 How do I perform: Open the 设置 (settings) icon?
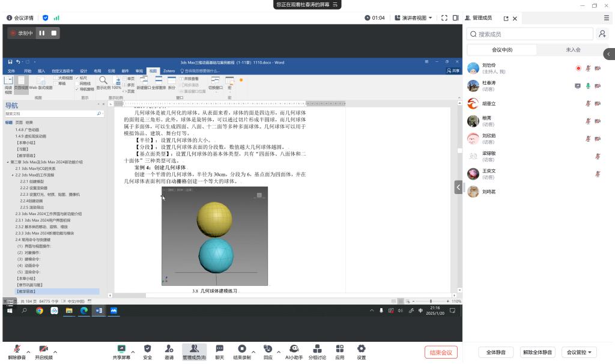(361, 349)
